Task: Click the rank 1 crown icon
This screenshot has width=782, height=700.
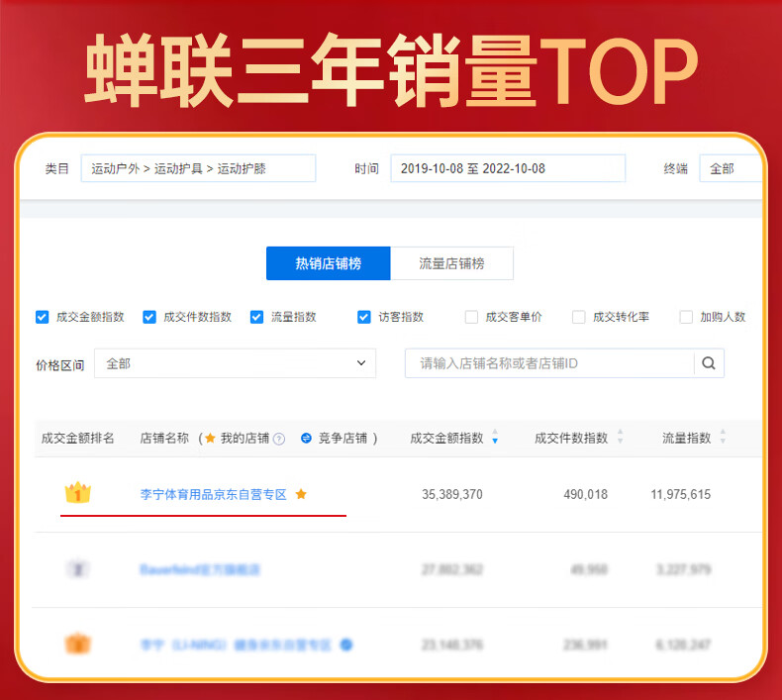Action: click(78, 493)
